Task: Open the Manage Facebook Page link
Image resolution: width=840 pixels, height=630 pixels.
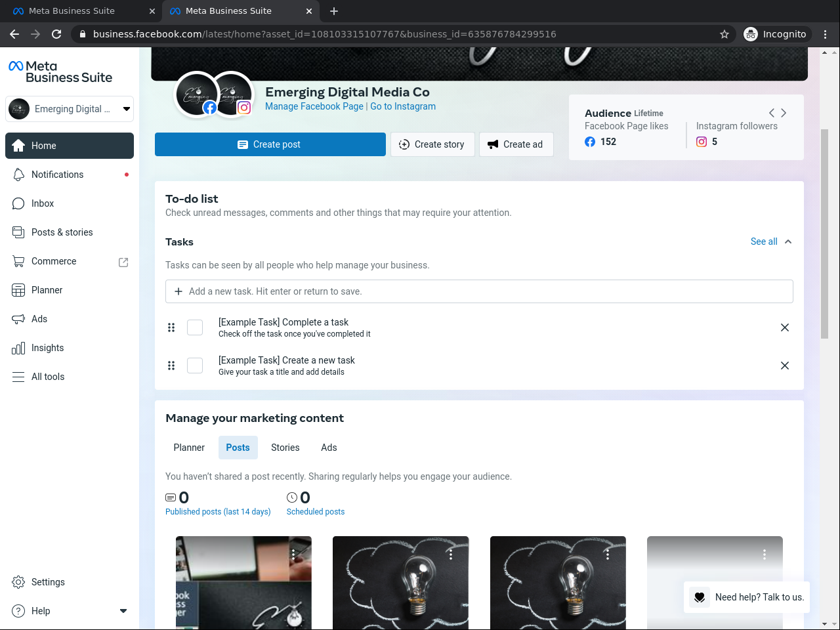Action: [x=314, y=106]
